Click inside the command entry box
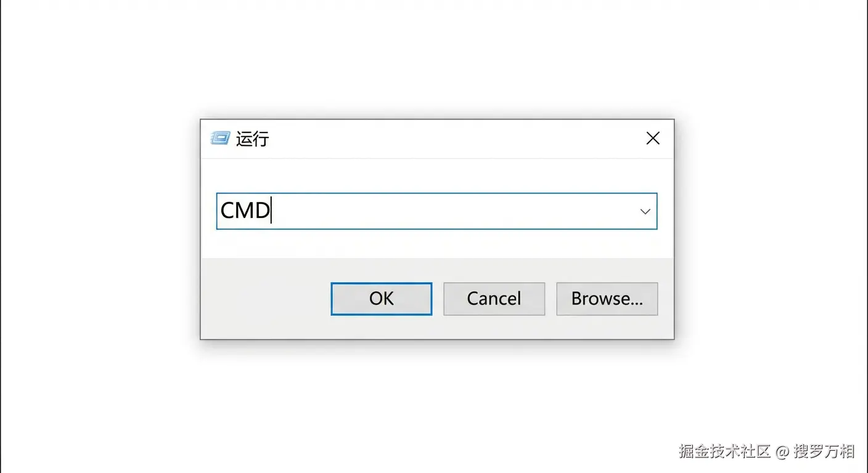 tap(432, 211)
